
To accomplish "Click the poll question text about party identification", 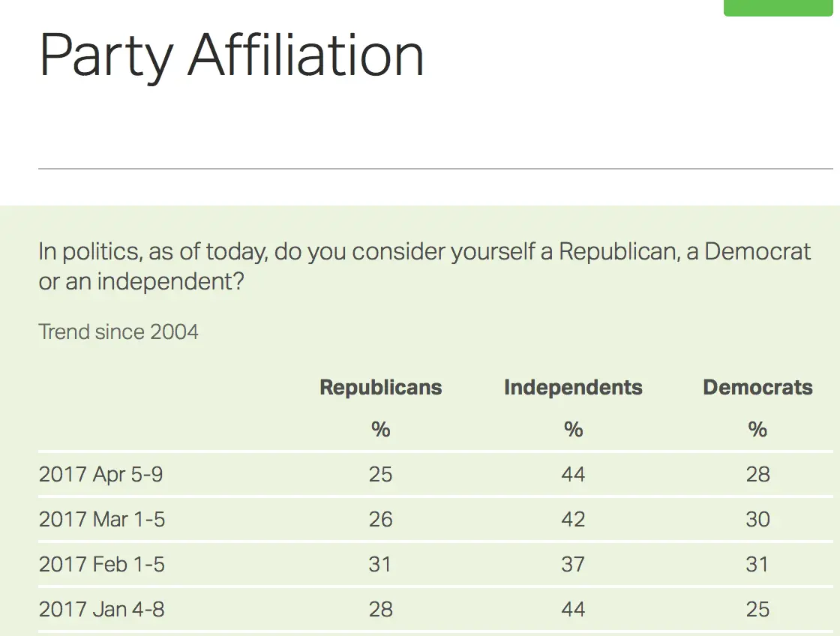I will [424, 267].
